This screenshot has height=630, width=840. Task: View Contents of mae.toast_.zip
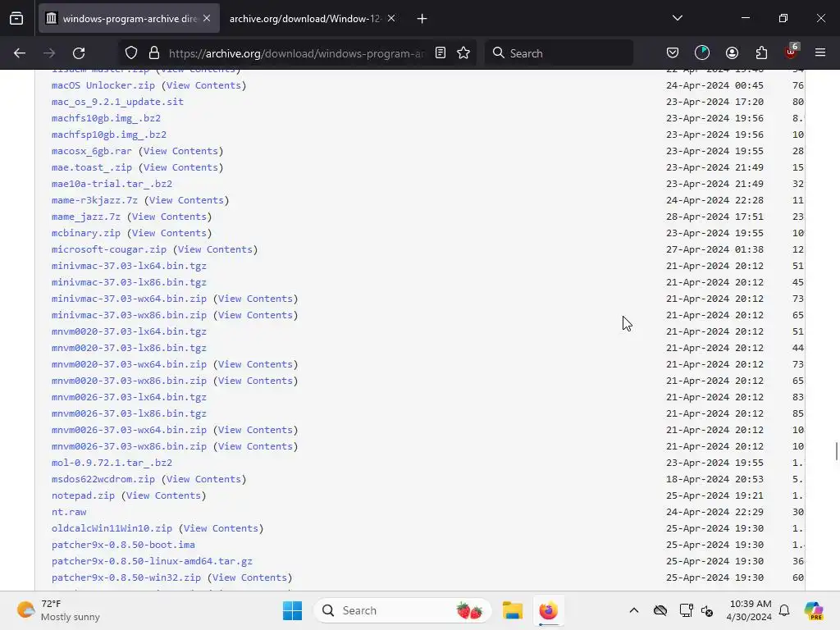(180, 167)
